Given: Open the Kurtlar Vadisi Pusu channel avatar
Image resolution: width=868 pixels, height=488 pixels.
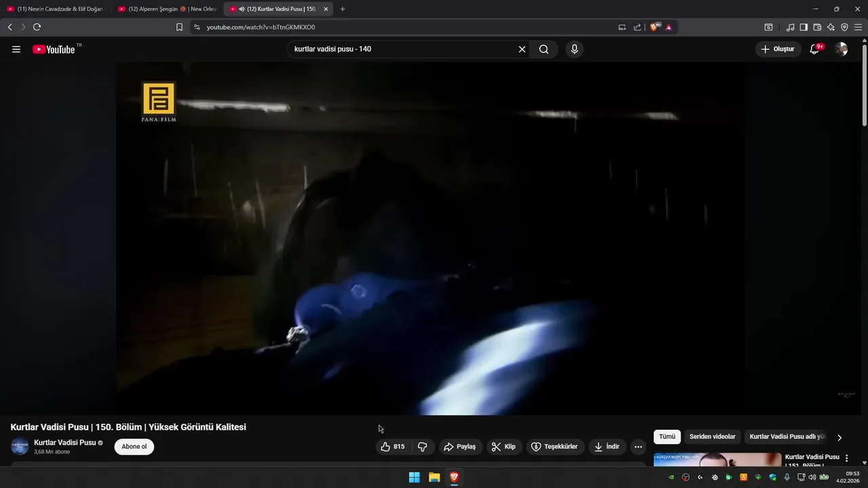Looking at the screenshot, I should 20,447.
